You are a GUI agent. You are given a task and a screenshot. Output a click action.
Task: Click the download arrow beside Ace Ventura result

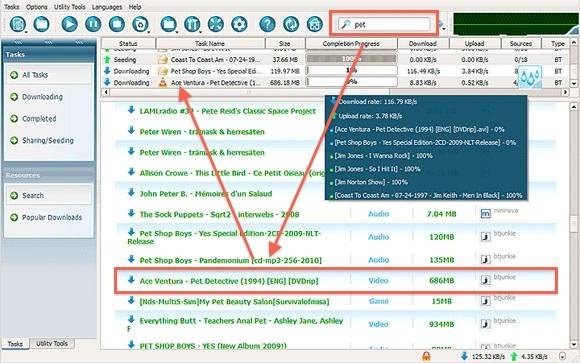click(x=131, y=279)
